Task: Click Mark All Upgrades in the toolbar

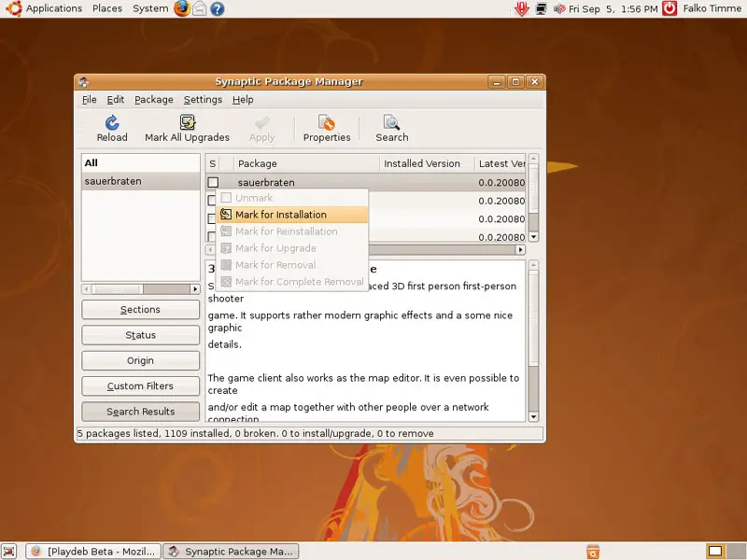Action: point(188,129)
